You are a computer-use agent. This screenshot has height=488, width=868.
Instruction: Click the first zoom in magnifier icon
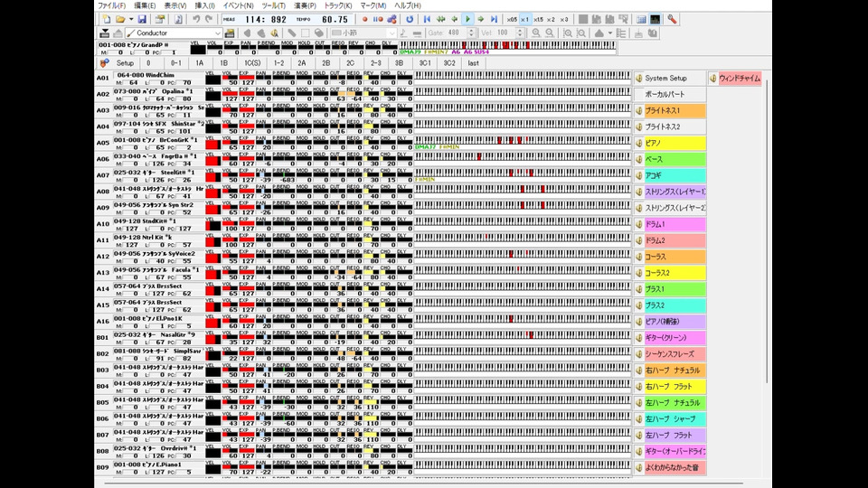coord(536,33)
